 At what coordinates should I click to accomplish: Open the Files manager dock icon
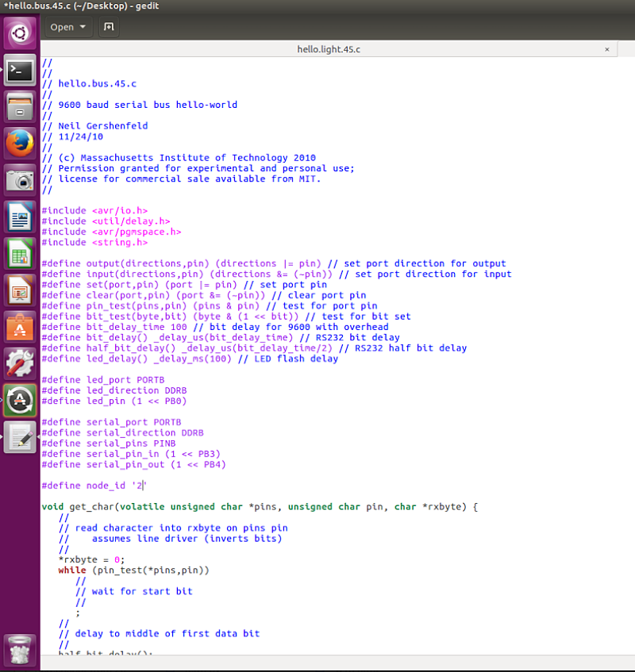tap(20, 107)
